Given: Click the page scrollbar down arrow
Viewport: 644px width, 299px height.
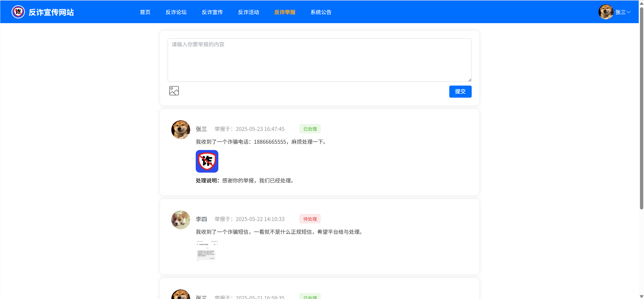Looking at the screenshot, I should 641,296.
